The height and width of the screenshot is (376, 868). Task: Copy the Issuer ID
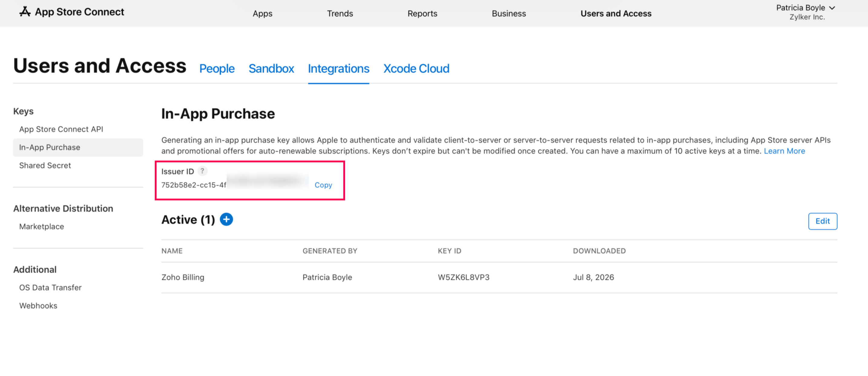[323, 185]
